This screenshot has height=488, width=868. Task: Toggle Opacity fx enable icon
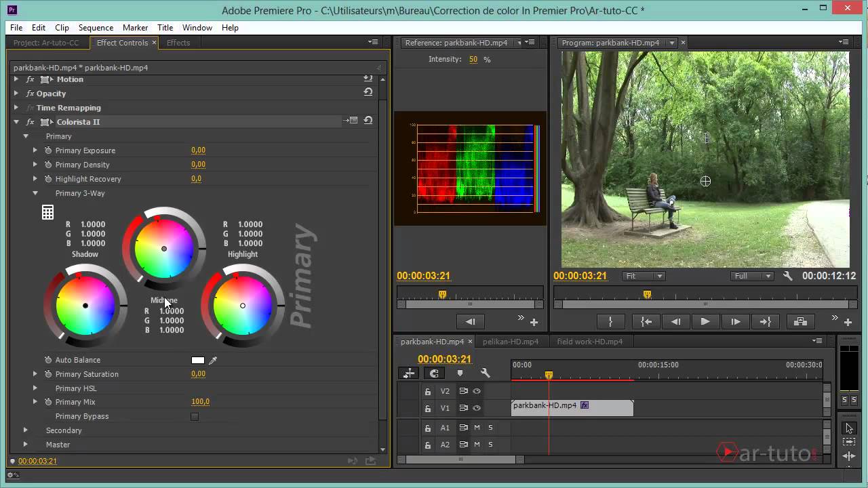(x=30, y=94)
